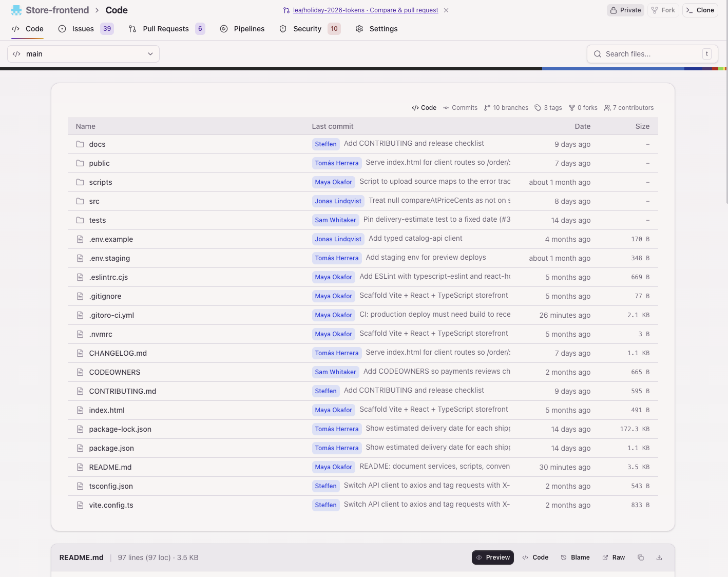Click the tests folder icon
Image resolution: width=728 pixels, height=577 pixels.
click(80, 220)
